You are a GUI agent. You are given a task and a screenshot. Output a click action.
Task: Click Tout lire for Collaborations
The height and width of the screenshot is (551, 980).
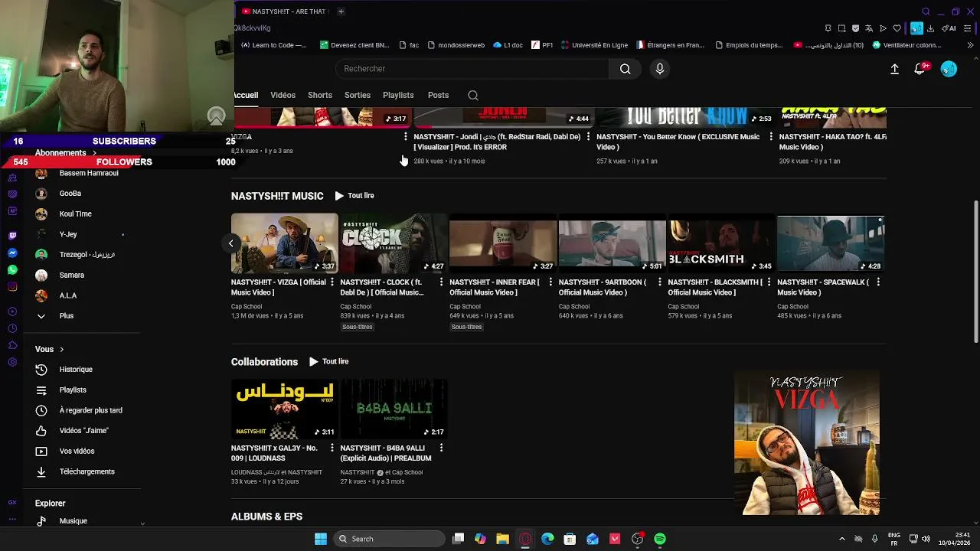pyautogui.click(x=328, y=362)
